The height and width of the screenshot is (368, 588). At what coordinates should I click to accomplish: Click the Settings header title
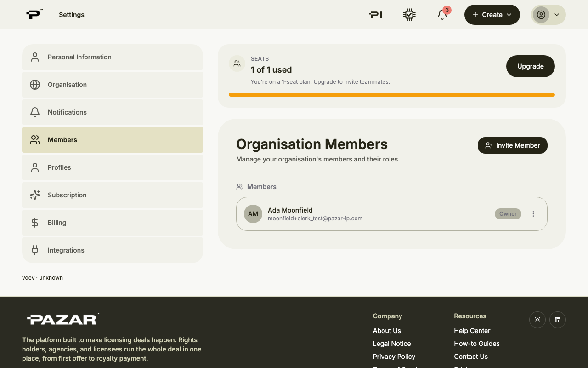coord(72,15)
